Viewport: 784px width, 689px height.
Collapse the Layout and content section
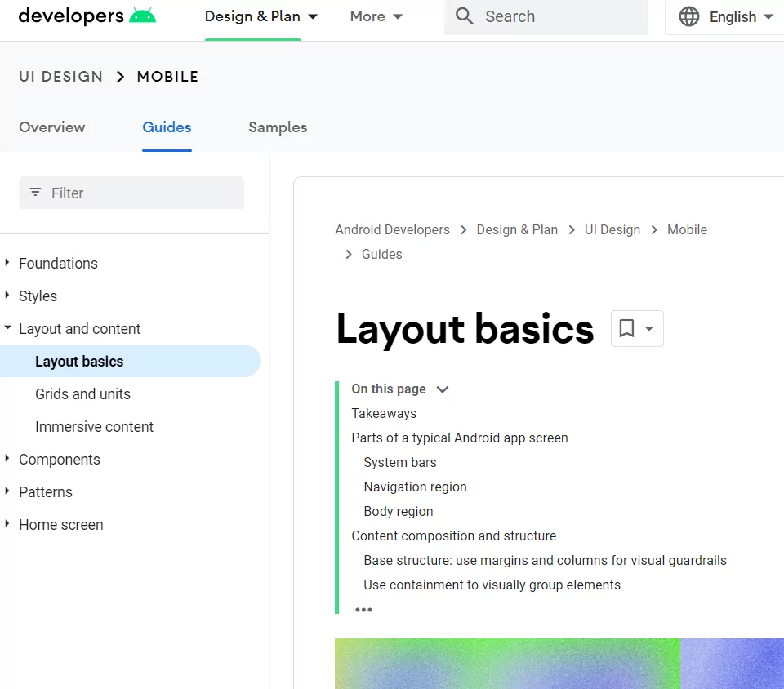(x=7, y=327)
